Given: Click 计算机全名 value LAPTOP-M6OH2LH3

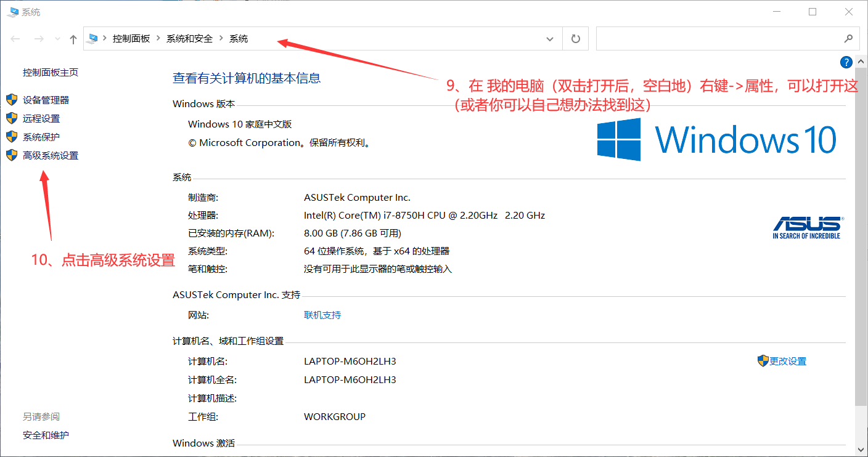Looking at the screenshot, I should coord(350,379).
